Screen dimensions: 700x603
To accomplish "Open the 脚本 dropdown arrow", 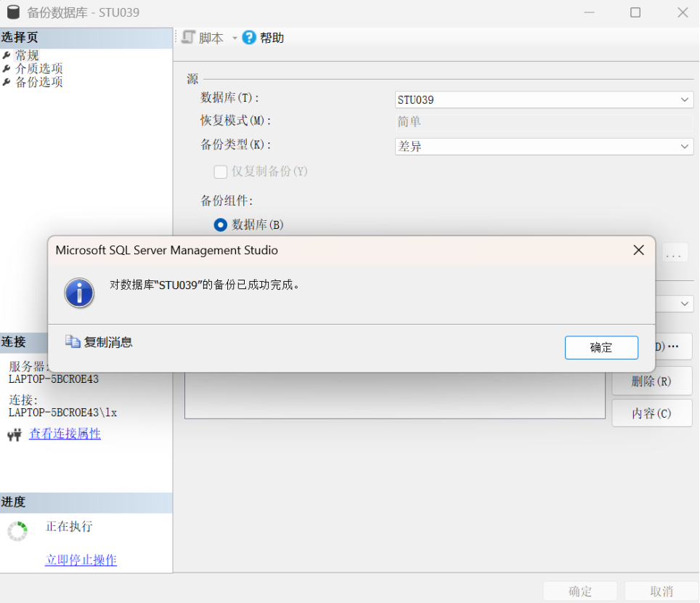I will pyautogui.click(x=235, y=39).
